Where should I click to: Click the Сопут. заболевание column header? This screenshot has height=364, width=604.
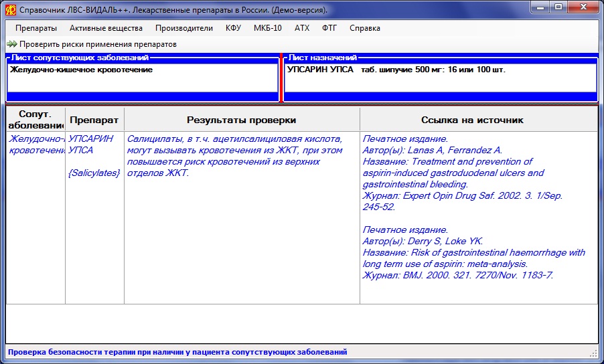point(35,120)
